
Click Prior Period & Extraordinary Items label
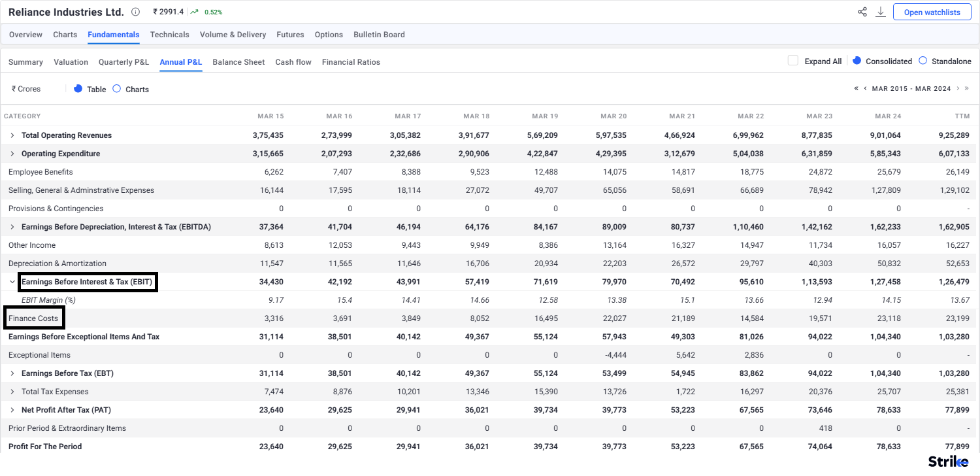coord(67,428)
